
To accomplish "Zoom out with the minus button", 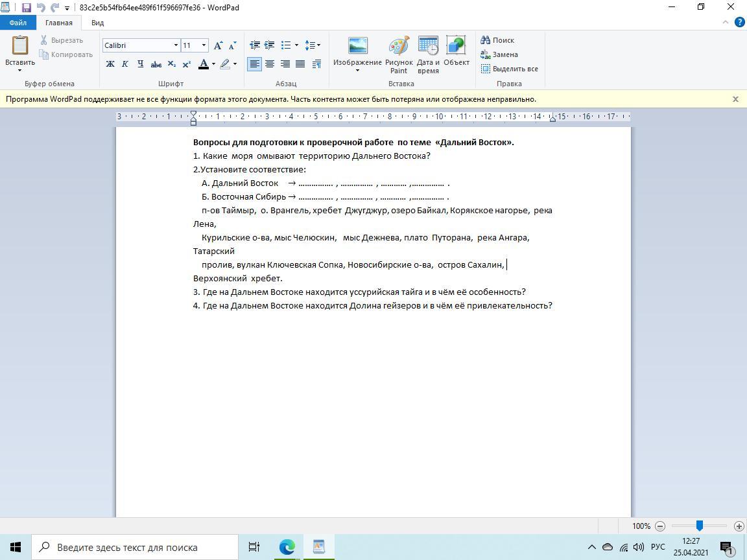I will (x=660, y=526).
